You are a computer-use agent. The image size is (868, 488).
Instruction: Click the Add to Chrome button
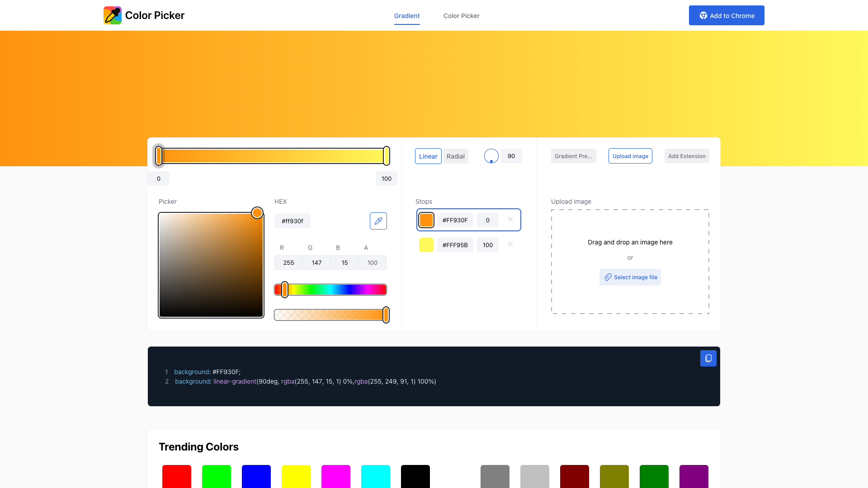pos(726,15)
